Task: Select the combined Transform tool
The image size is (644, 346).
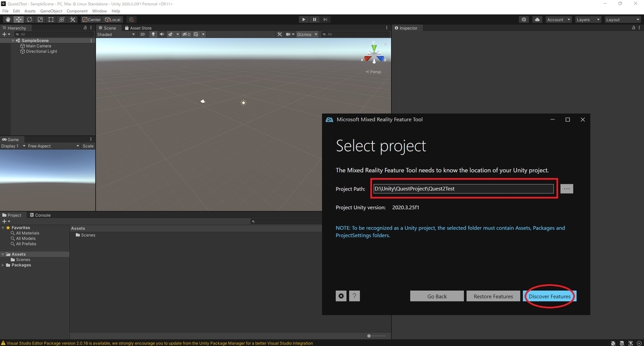Action: click(x=61, y=19)
